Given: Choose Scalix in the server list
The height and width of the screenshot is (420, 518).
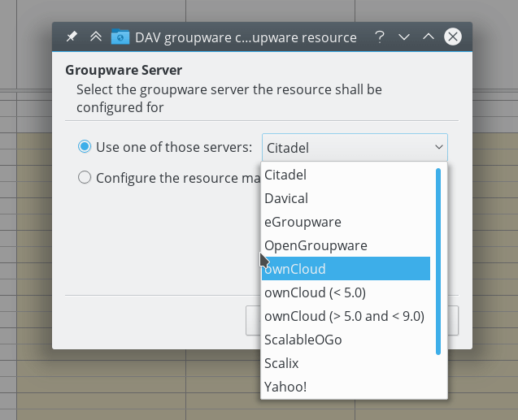Looking at the screenshot, I should 281,363.
